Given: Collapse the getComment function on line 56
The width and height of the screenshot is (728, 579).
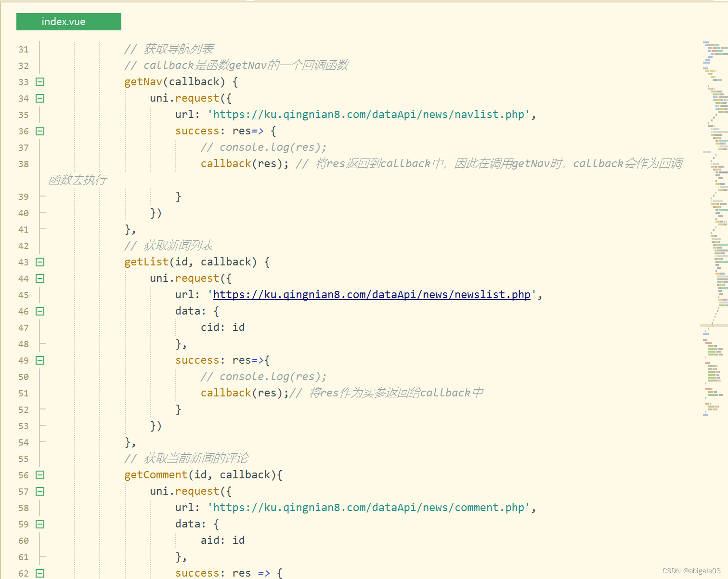Looking at the screenshot, I should (40, 475).
